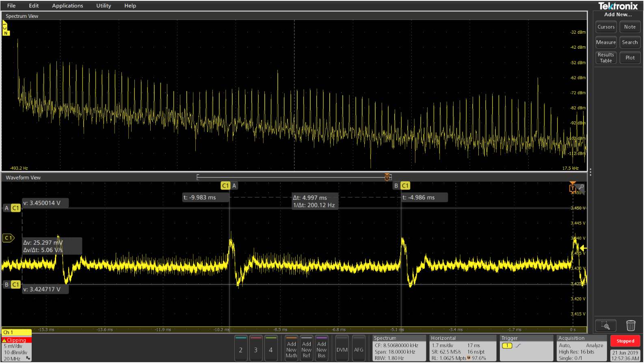Toggle the DVM button
The image size is (644, 363).
[342, 349]
